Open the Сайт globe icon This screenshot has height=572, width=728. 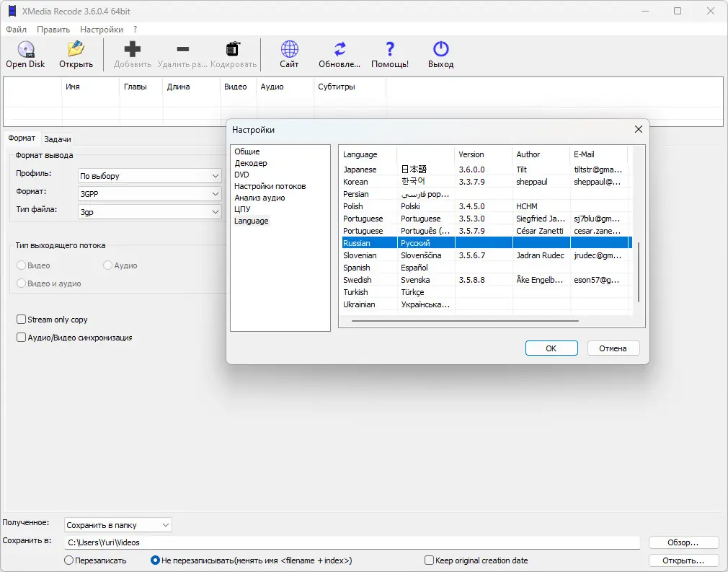289,49
